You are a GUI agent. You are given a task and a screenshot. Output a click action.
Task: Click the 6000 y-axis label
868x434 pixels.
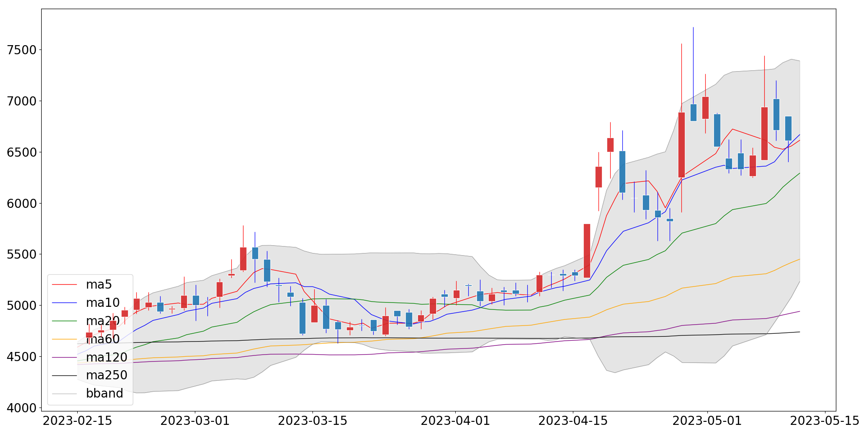click(x=22, y=204)
